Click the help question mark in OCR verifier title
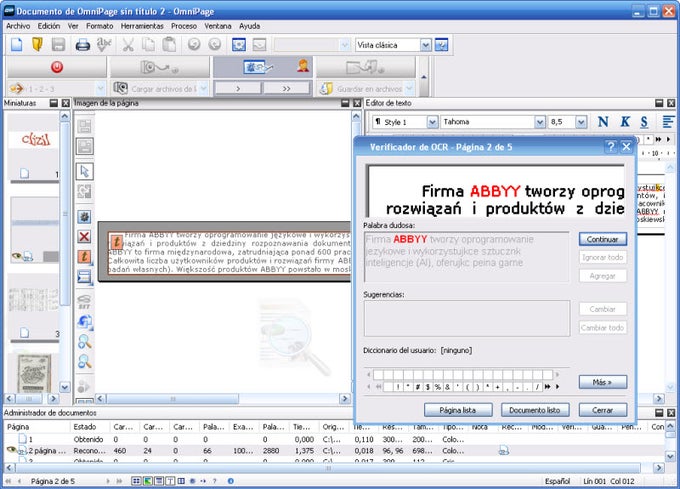Viewport: 680px width, 489px height. pyautogui.click(x=611, y=147)
